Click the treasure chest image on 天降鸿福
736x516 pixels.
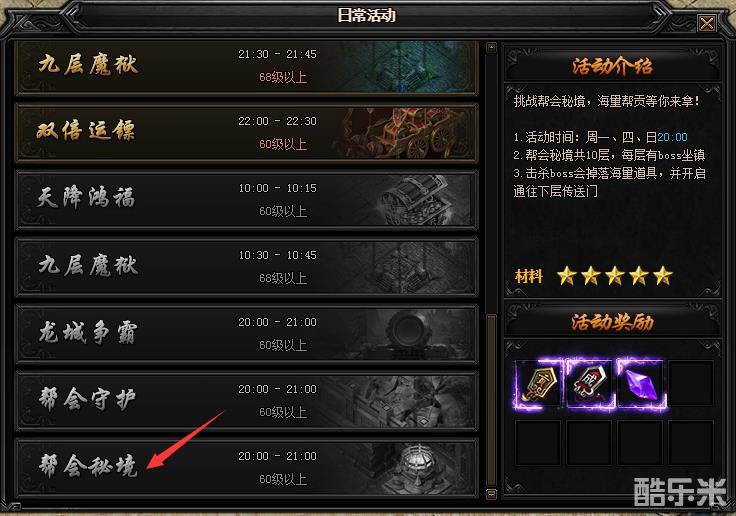[415, 200]
